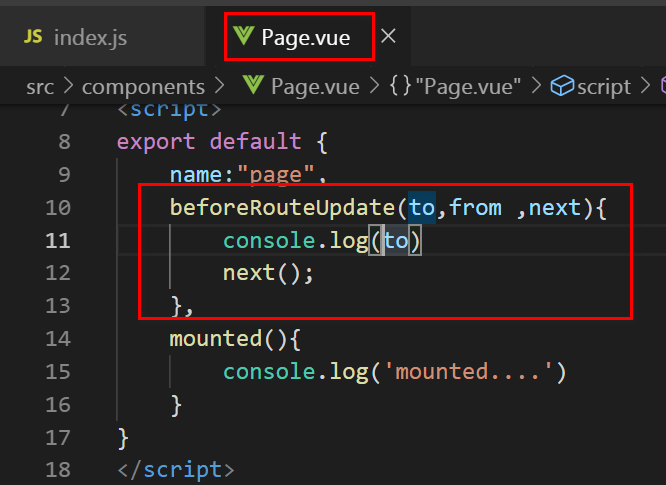
Task: Click the Vue logo icon on Page.vue tab
Action: 244,36
